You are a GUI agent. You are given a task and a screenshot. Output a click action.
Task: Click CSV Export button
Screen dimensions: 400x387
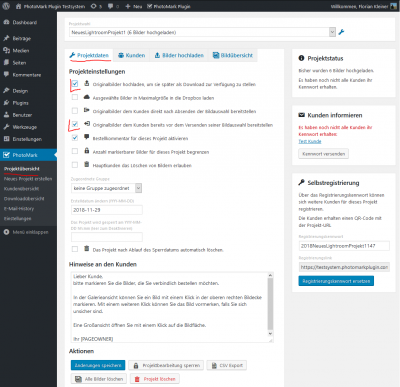tap(227, 365)
